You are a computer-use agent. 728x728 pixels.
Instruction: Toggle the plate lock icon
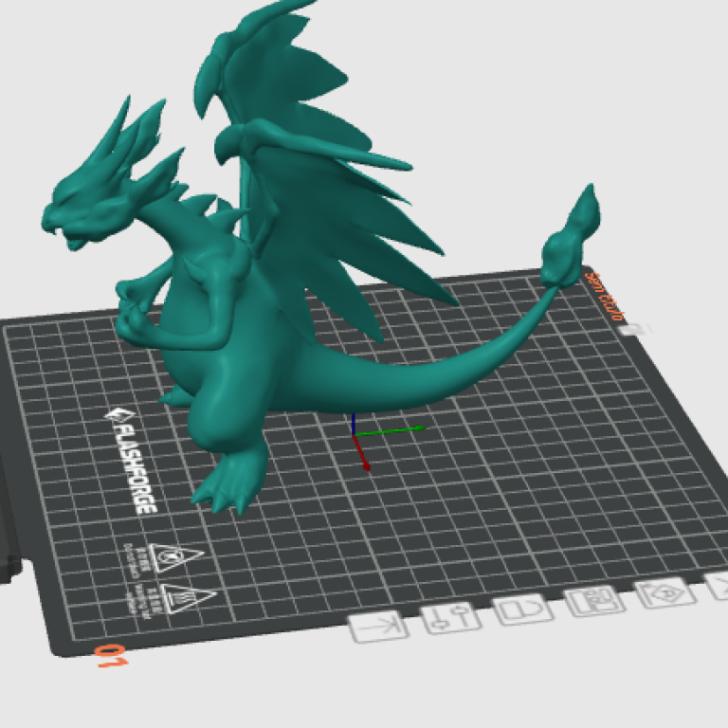521,610
